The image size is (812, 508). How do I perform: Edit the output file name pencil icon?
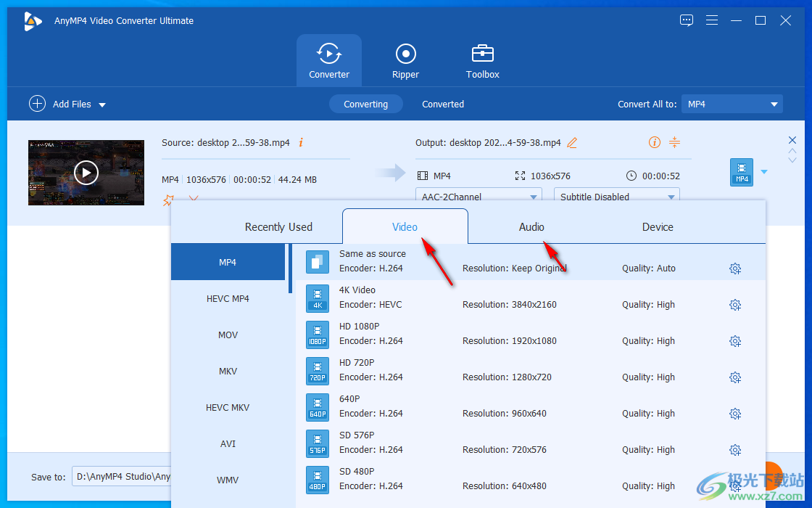tap(572, 142)
